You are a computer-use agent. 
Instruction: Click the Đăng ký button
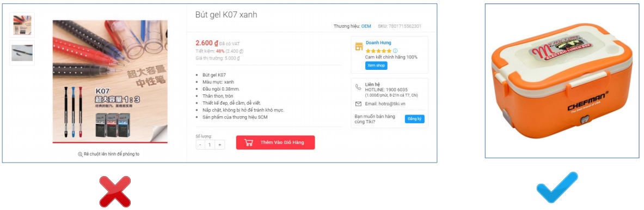[x=415, y=119]
